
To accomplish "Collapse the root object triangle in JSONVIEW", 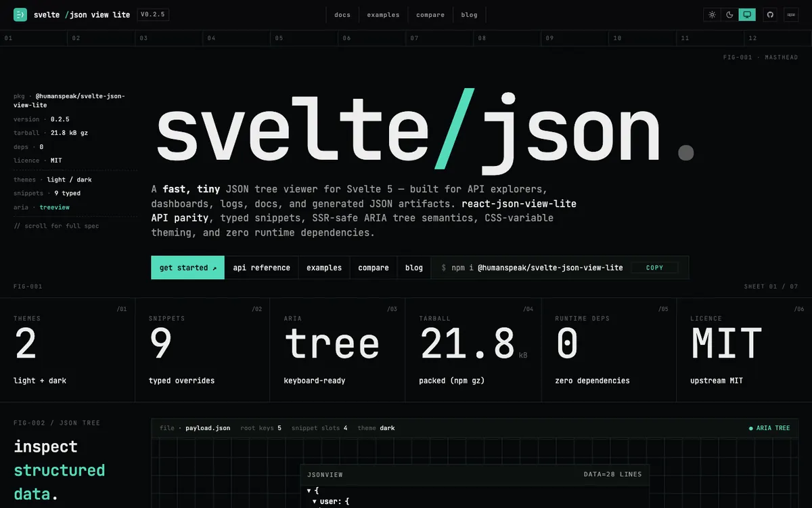I will 309,490.
